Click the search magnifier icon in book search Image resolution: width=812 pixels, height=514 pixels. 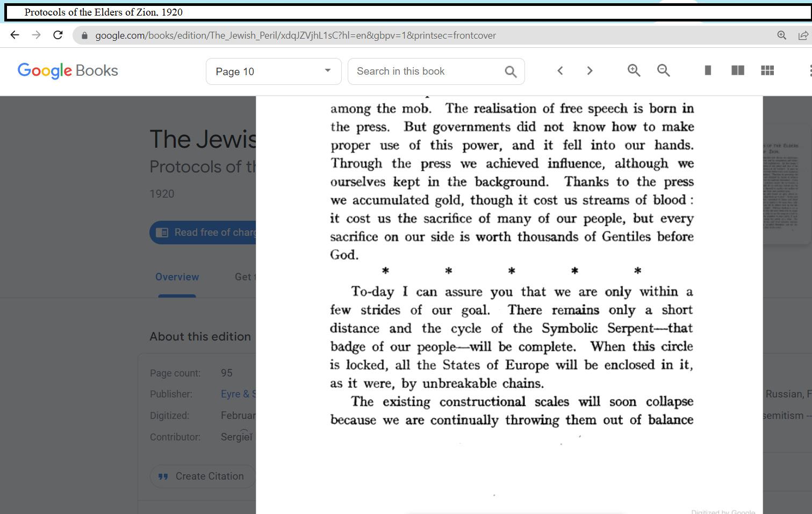pyautogui.click(x=511, y=71)
